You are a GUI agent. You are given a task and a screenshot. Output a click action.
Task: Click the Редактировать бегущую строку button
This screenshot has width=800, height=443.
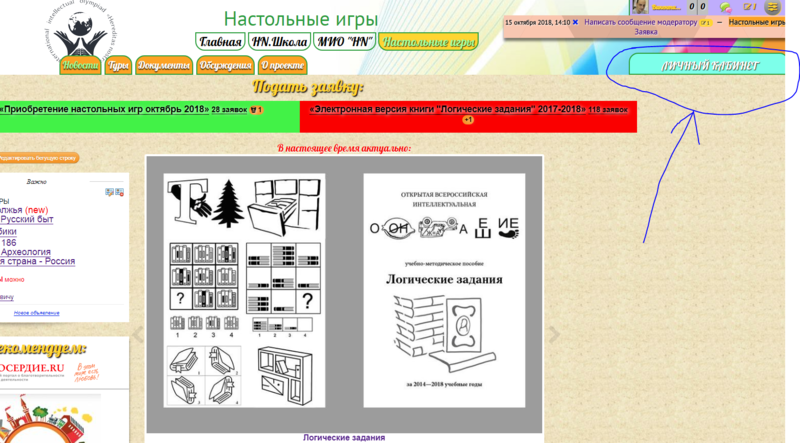click(x=39, y=158)
